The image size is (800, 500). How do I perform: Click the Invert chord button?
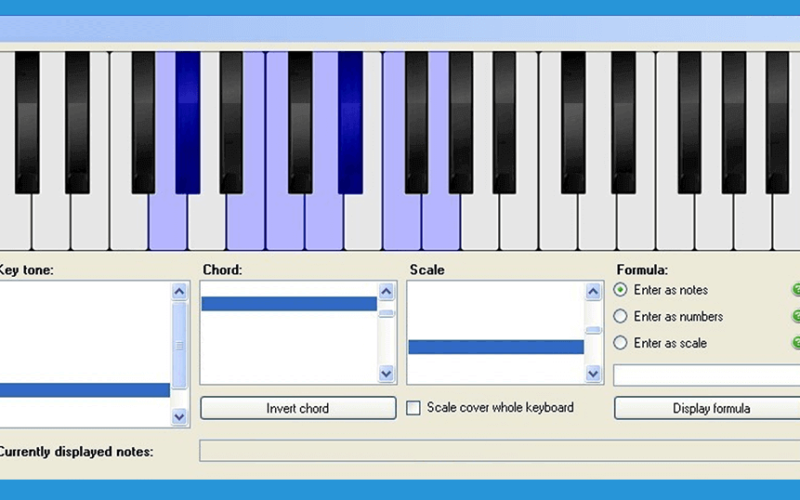click(x=298, y=408)
